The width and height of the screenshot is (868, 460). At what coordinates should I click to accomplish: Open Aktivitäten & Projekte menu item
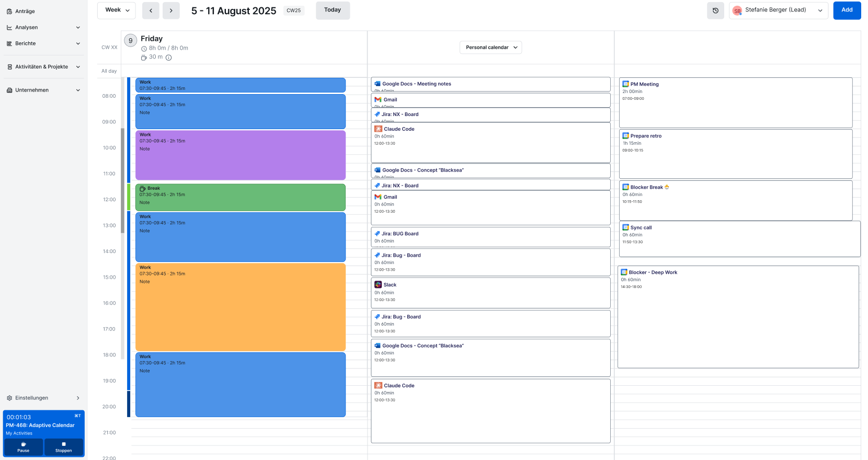pos(43,67)
